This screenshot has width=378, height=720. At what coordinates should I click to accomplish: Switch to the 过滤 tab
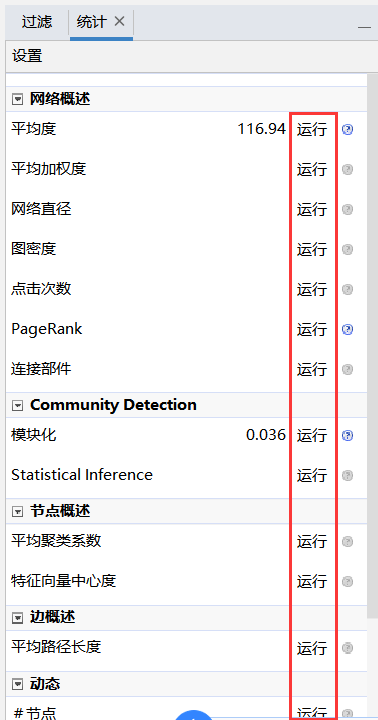(37, 22)
